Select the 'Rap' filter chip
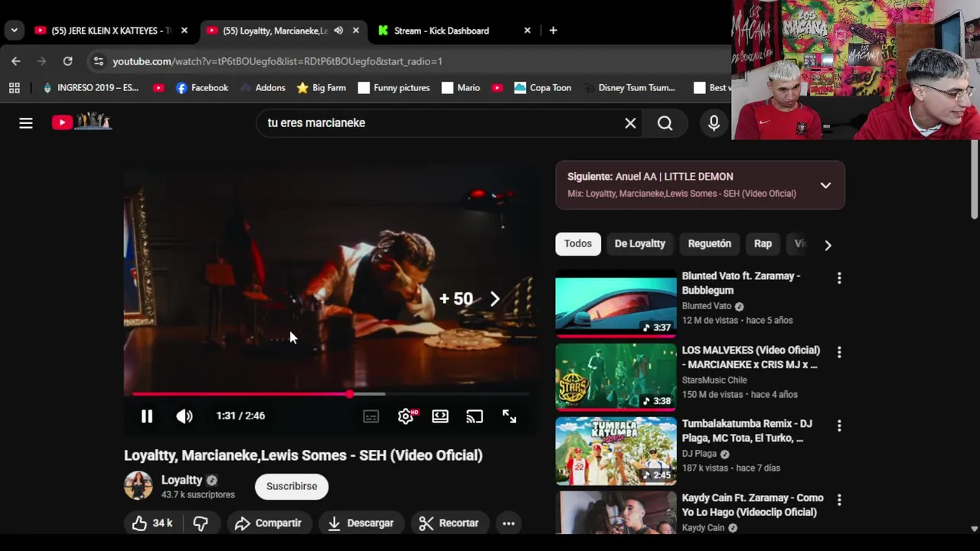The height and width of the screenshot is (551, 980). click(x=763, y=243)
